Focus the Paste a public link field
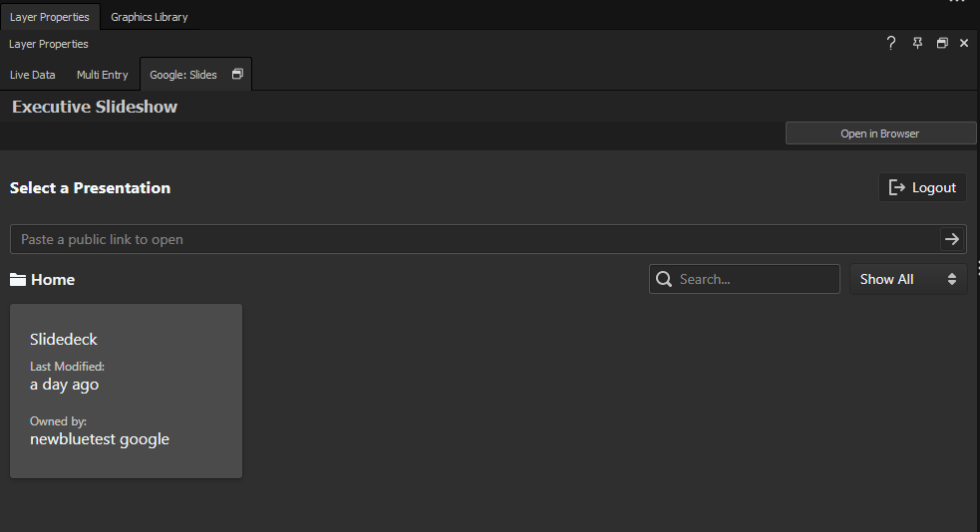This screenshot has width=980, height=532. (x=474, y=239)
